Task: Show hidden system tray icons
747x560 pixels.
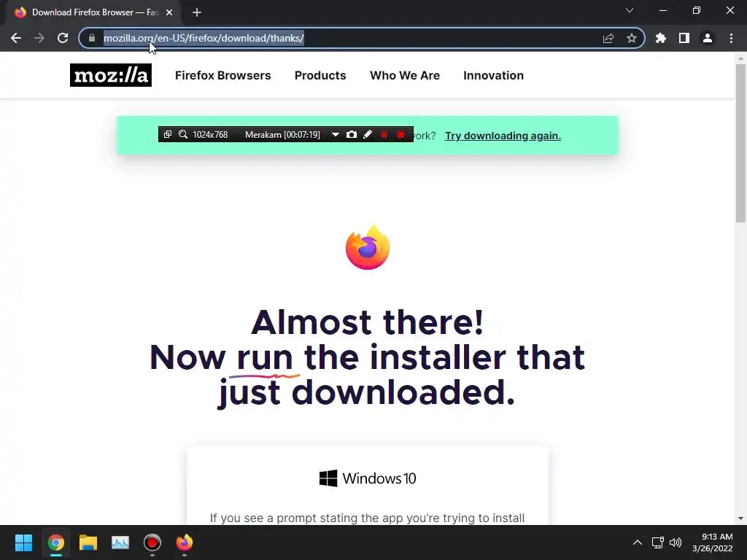Action: (638, 542)
